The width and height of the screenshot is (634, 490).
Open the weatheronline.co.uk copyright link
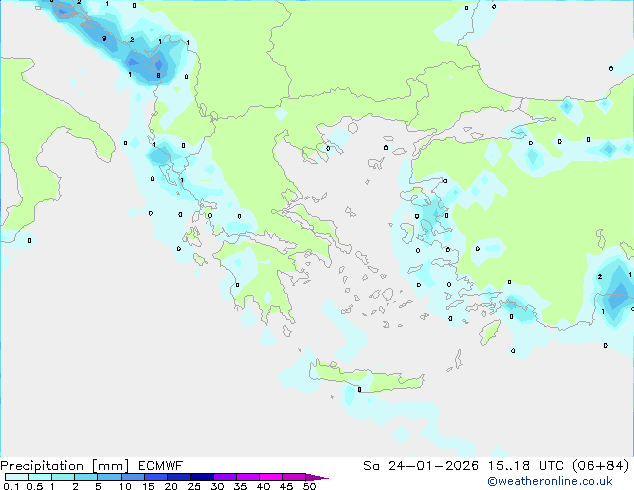tap(550, 481)
